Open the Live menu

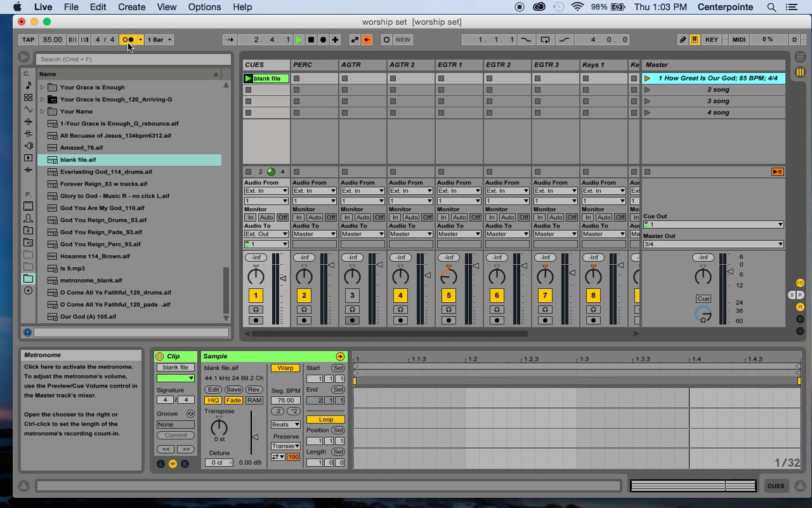tap(43, 7)
